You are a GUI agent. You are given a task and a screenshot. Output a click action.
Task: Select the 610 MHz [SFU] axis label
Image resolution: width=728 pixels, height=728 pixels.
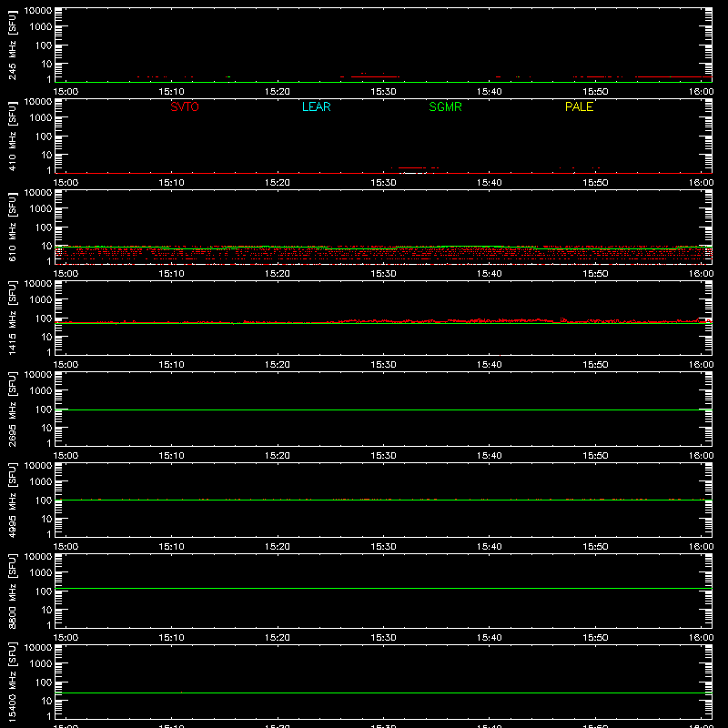click(12, 227)
